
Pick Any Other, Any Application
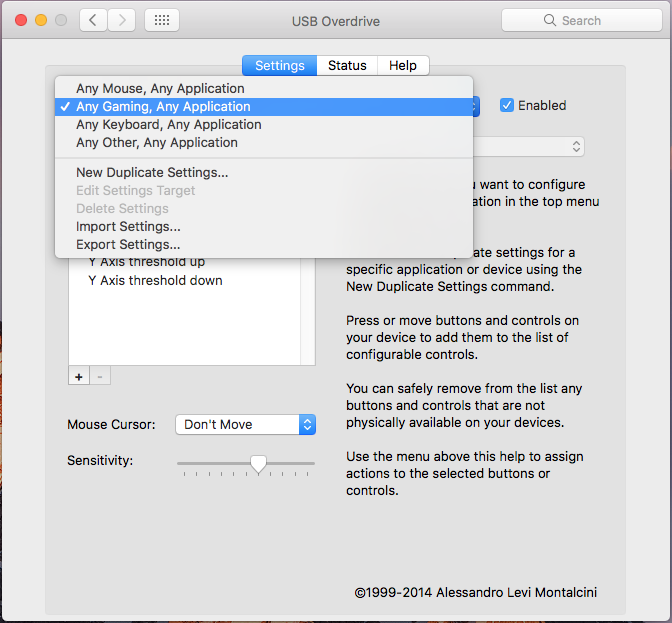pos(156,142)
